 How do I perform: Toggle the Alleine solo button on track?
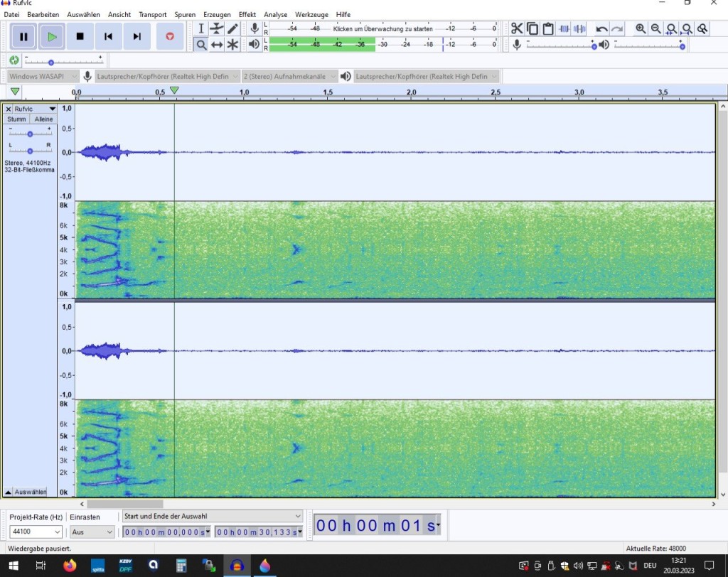click(44, 119)
